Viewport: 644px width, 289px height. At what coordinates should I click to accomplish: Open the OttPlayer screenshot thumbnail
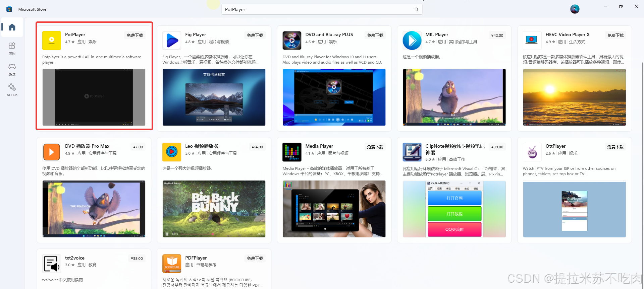coord(574,209)
